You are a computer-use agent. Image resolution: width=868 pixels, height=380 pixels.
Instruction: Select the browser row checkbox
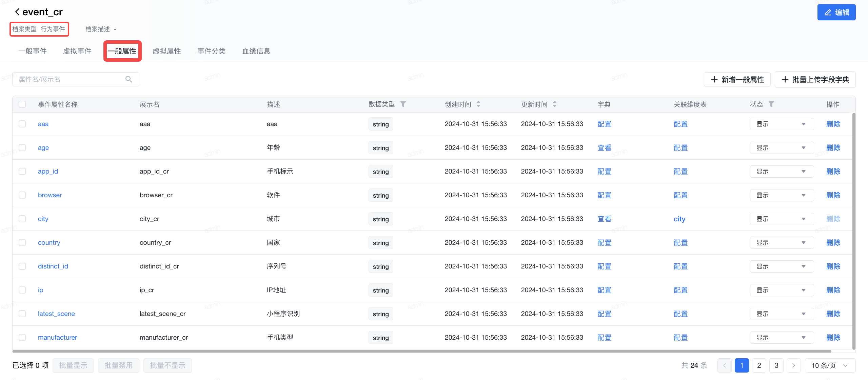tap(22, 195)
